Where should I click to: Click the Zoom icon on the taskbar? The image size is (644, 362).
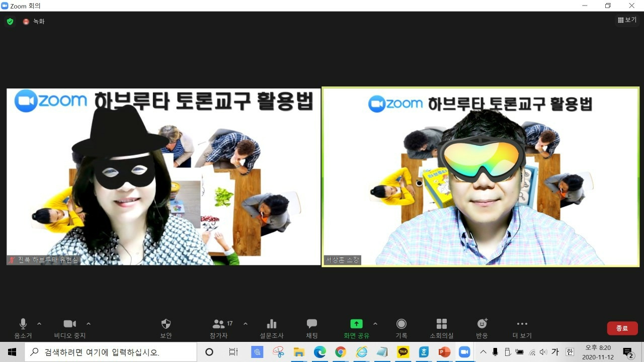tap(464, 352)
